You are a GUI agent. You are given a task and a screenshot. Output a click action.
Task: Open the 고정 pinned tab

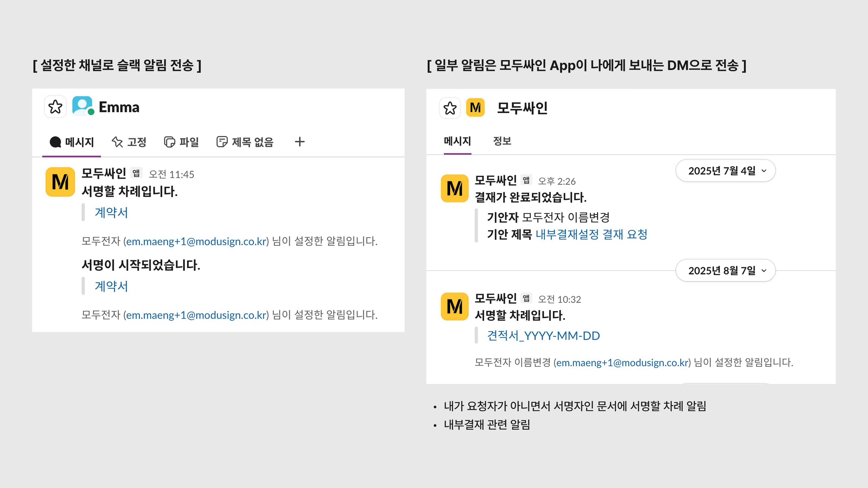click(x=129, y=142)
